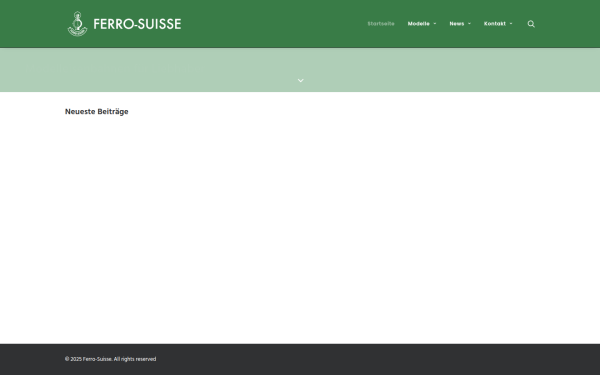Open the Kontakt menu
600x375 pixels.
[495, 24]
